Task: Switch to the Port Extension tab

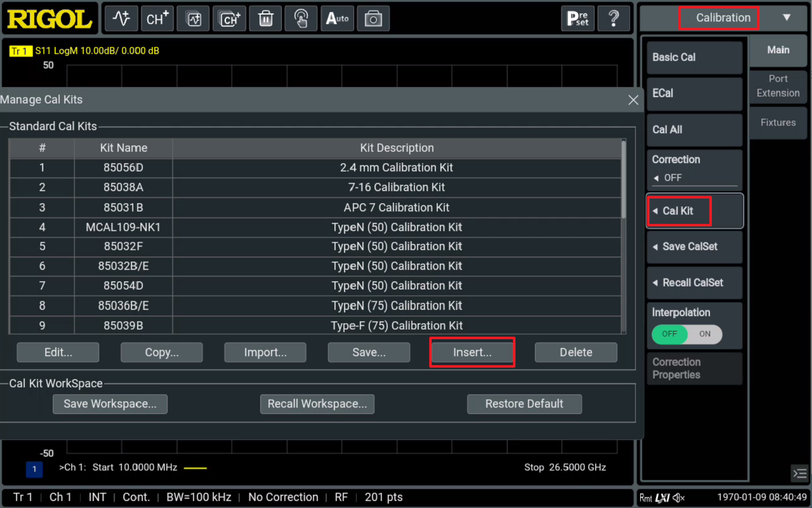Action: click(778, 86)
